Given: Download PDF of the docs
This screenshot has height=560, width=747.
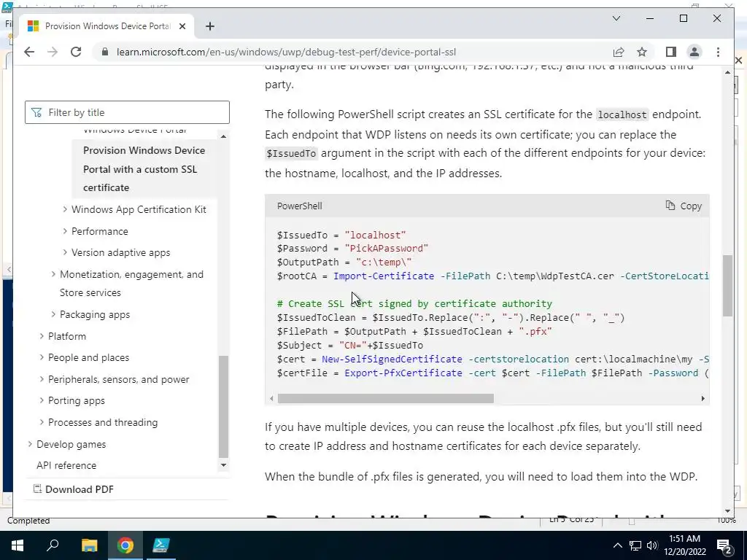Looking at the screenshot, I should [x=74, y=489].
